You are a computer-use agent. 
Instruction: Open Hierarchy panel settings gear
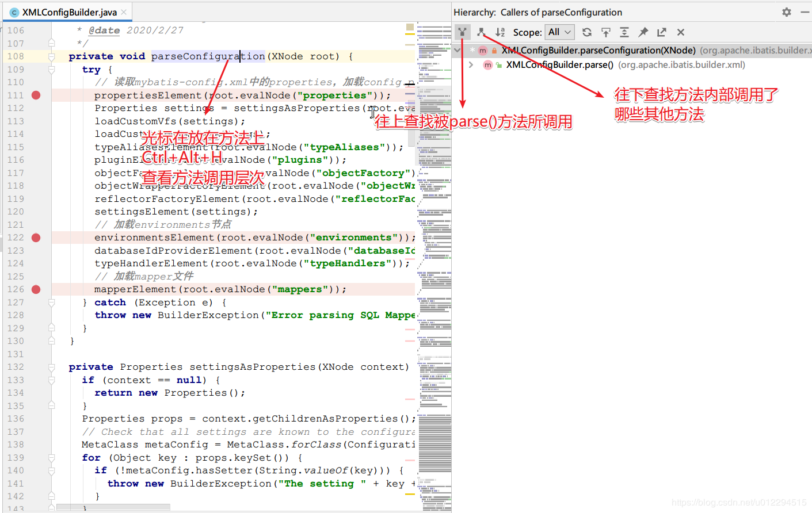787,12
